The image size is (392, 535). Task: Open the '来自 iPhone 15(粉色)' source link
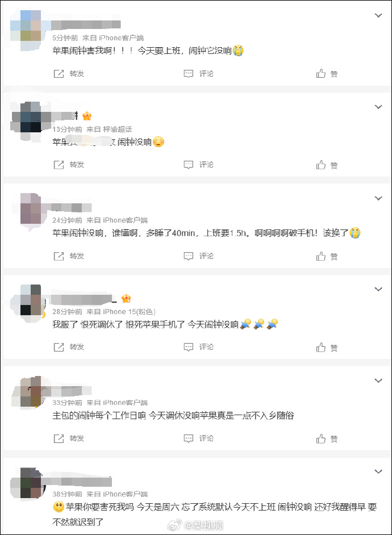(121, 311)
